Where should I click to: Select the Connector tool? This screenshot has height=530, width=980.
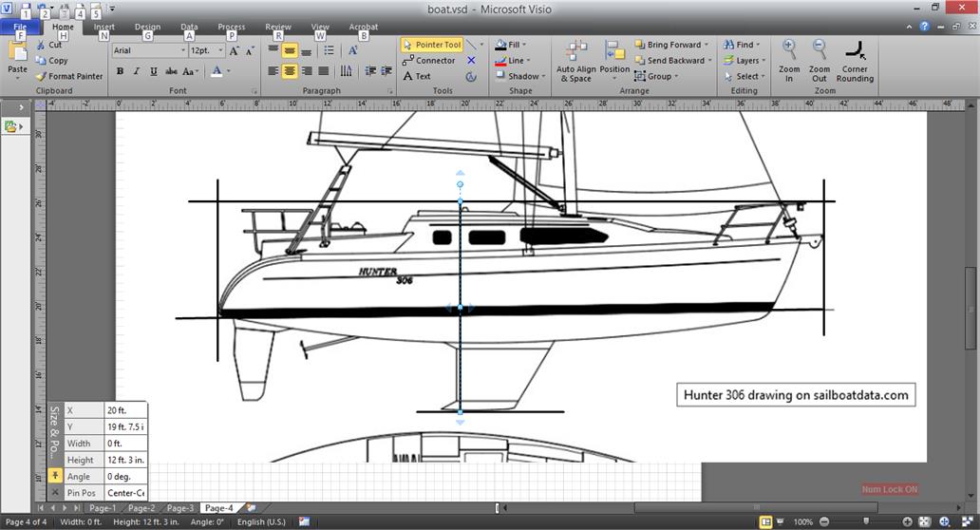click(x=429, y=61)
